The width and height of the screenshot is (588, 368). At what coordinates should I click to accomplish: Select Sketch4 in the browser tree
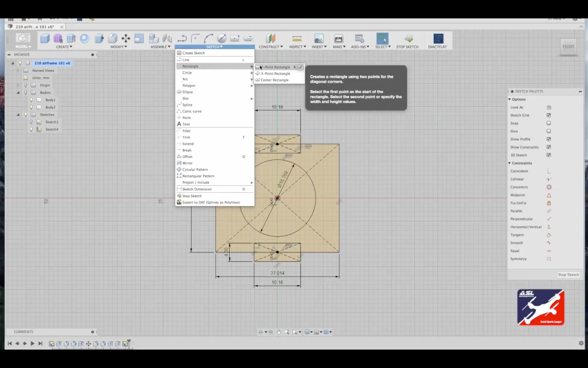click(x=52, y=129)
